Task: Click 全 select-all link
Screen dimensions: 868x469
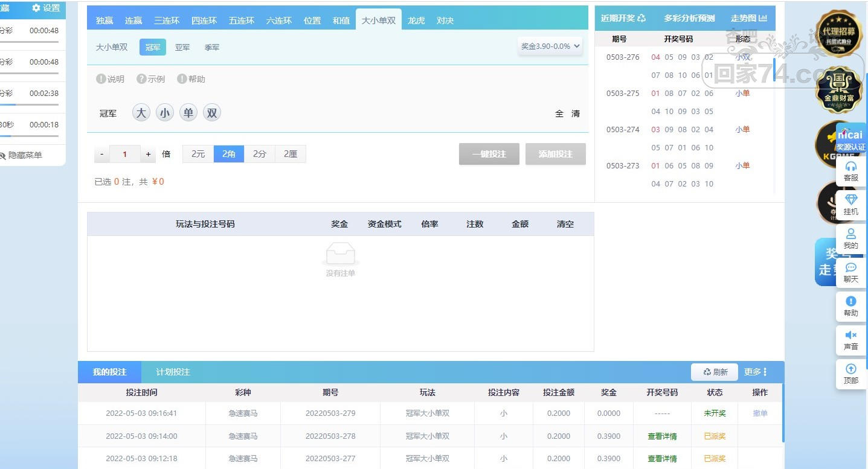Action: pos(559,113)
